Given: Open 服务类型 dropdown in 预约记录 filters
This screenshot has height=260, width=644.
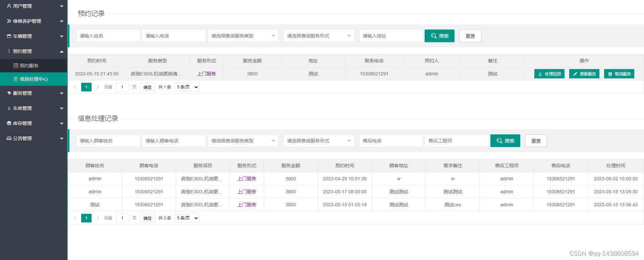Looking at the screenshot, I should [243, 36].
